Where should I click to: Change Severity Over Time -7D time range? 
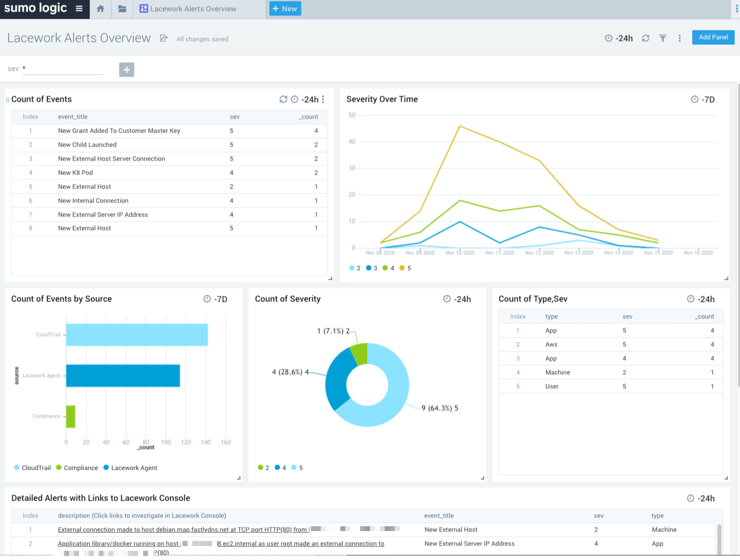point(703,99)
